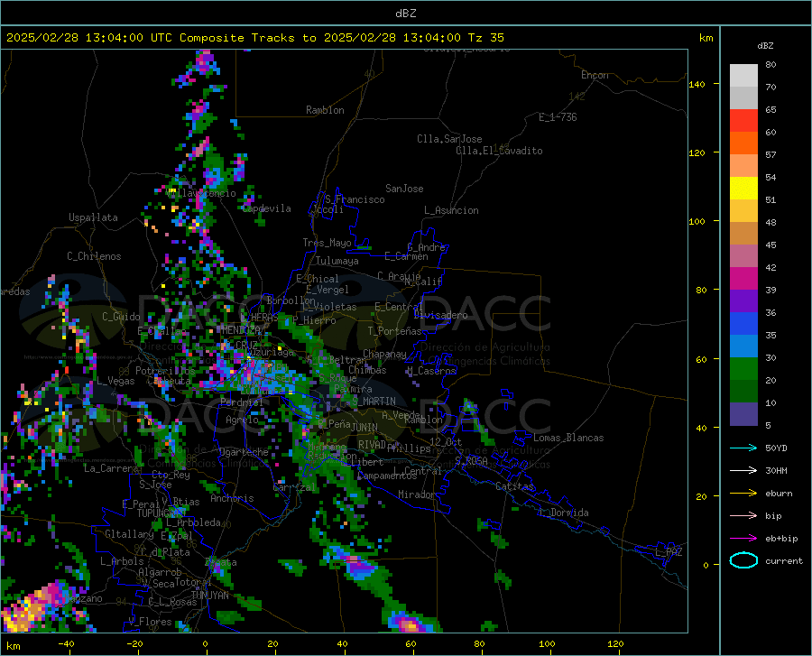
Task: Click the cyan 50YD arrow legend icon
Action: click(x=743, y=448)
